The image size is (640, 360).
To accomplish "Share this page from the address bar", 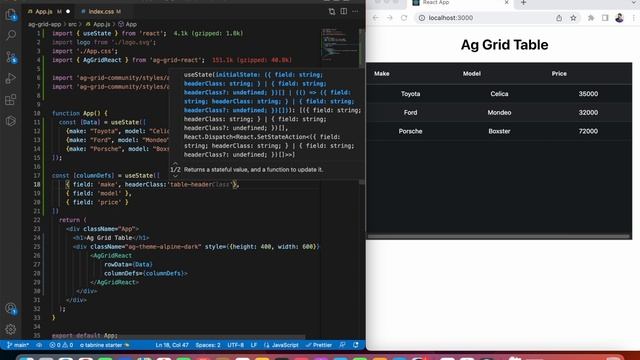I will (x=559, y=18).
